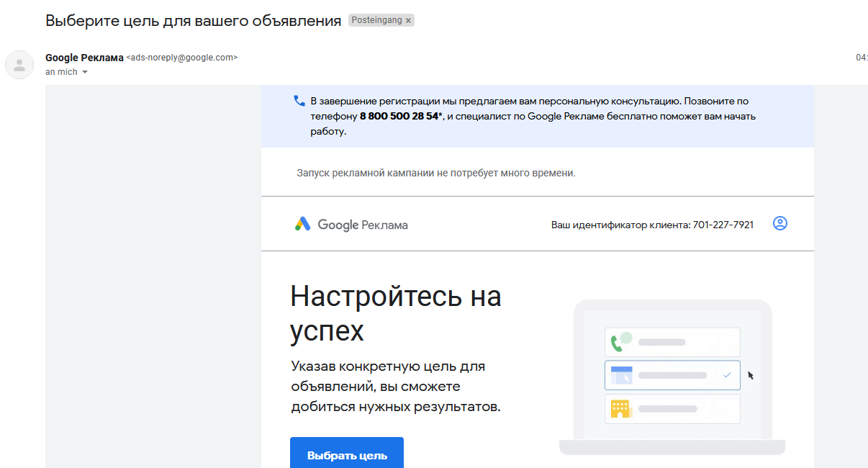Remove the Posteingang label with its x
Screen dimensions: 868x468
tap(408, 21)
